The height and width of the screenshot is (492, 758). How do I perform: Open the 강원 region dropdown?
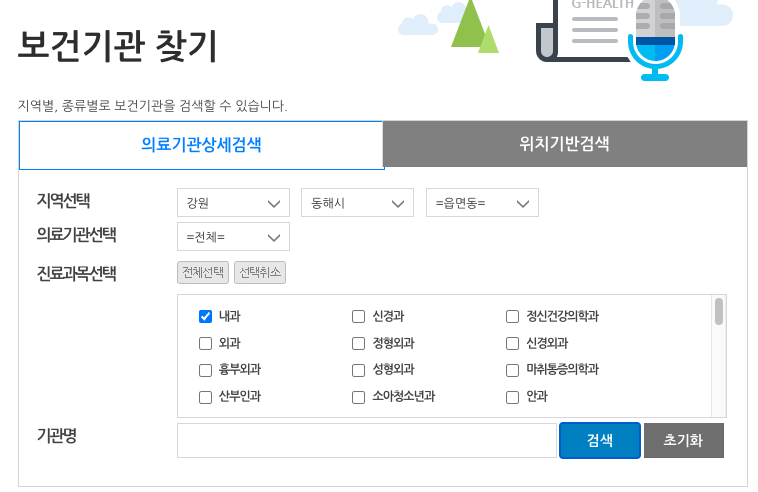pos(233,203)
